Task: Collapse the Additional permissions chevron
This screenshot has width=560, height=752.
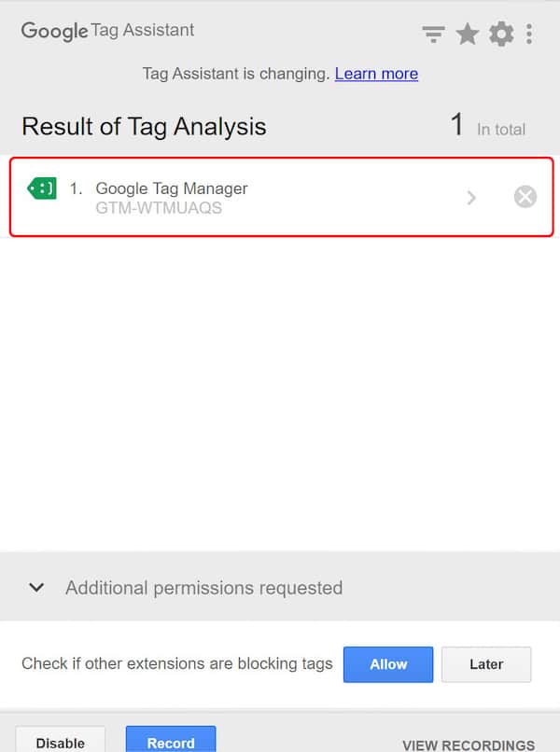Action: pos(36,588)
